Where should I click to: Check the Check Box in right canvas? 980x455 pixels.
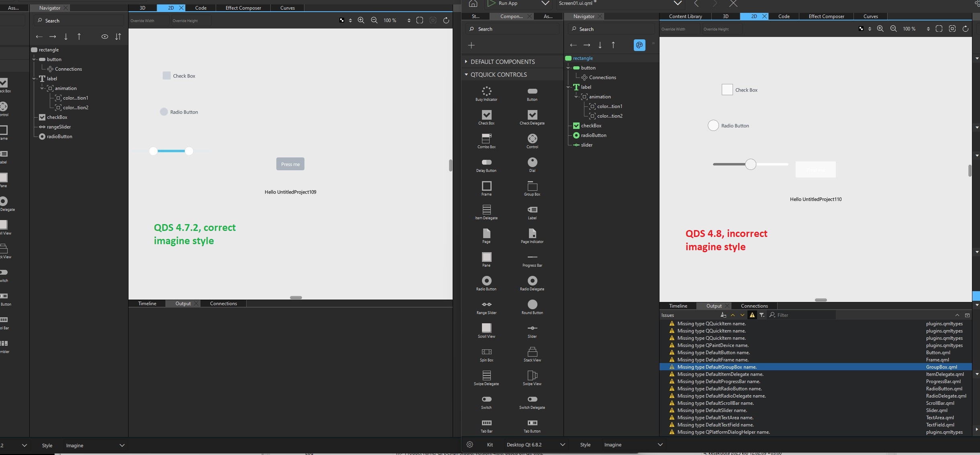pos(727,90)
